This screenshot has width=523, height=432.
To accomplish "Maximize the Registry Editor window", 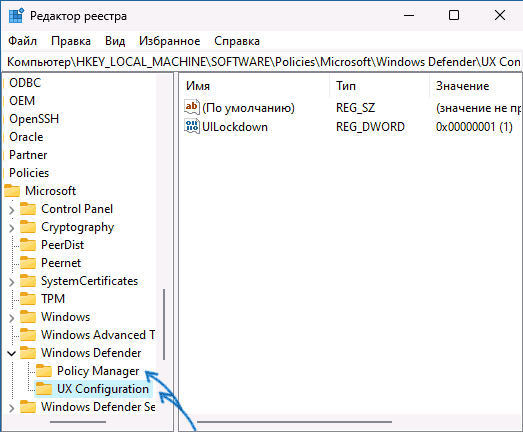I will (454, 15).
